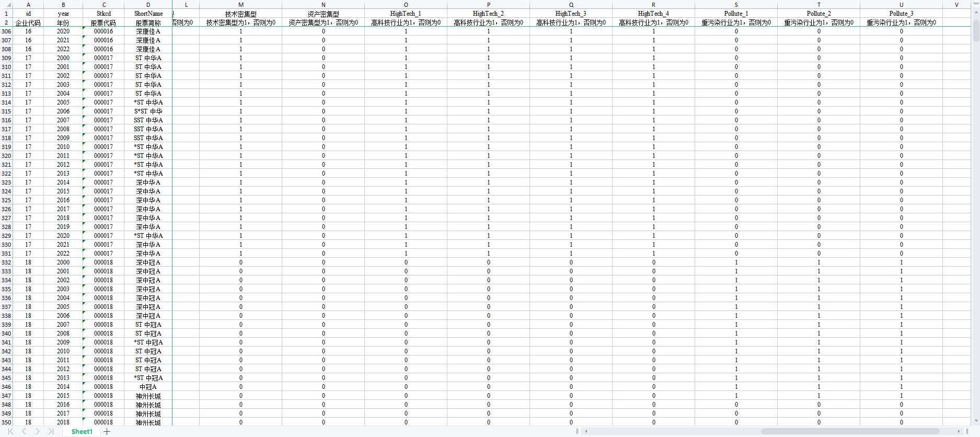Click the stock code 000018 cell in row 332
980x437 pixels.
point(103,262)
